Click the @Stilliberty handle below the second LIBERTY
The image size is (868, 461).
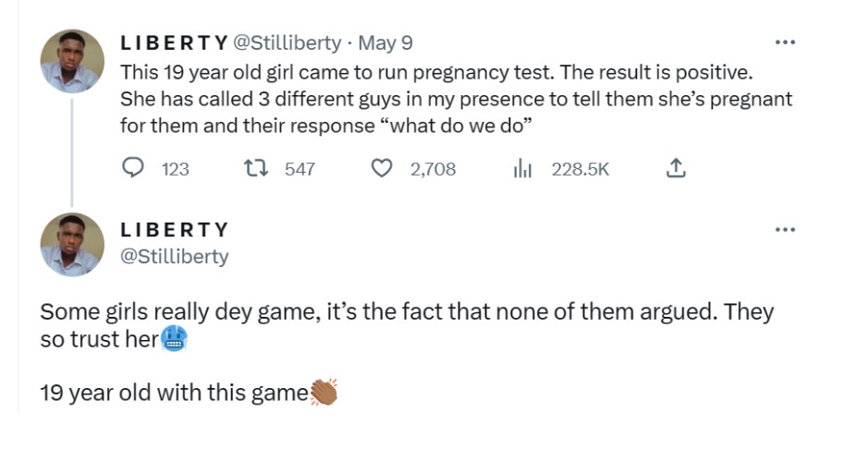pyautogui.click(x=175, y=257)
